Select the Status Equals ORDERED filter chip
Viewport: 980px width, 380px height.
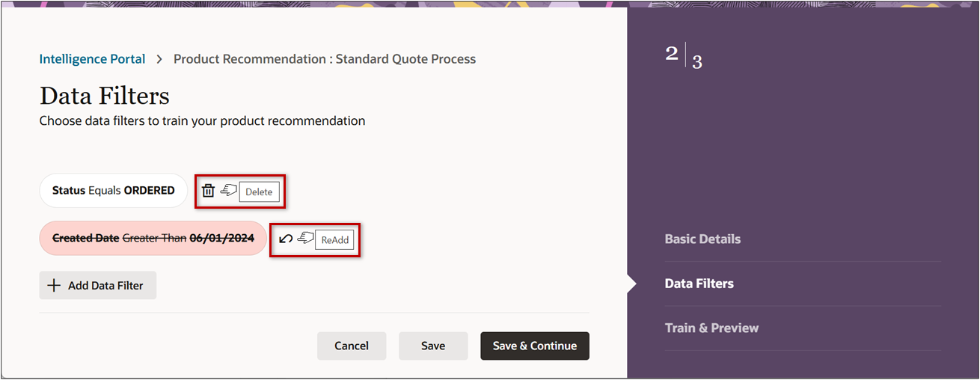(x=113, y=191)
